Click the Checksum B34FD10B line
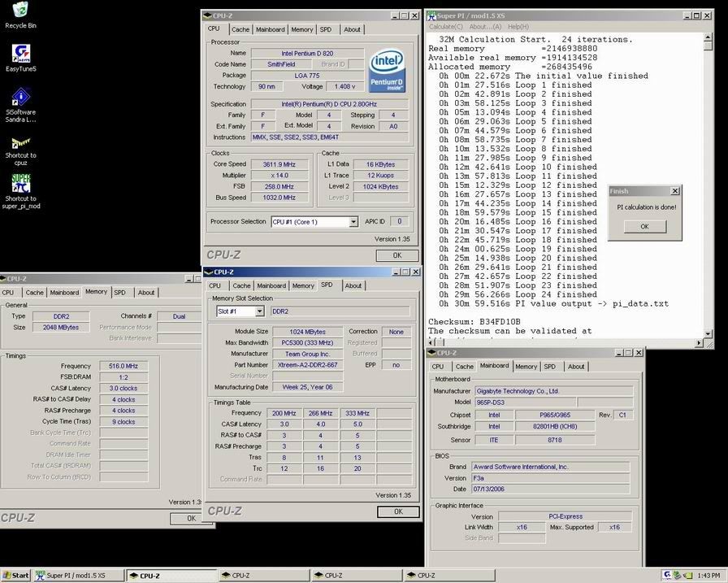 tap(474, 321)
